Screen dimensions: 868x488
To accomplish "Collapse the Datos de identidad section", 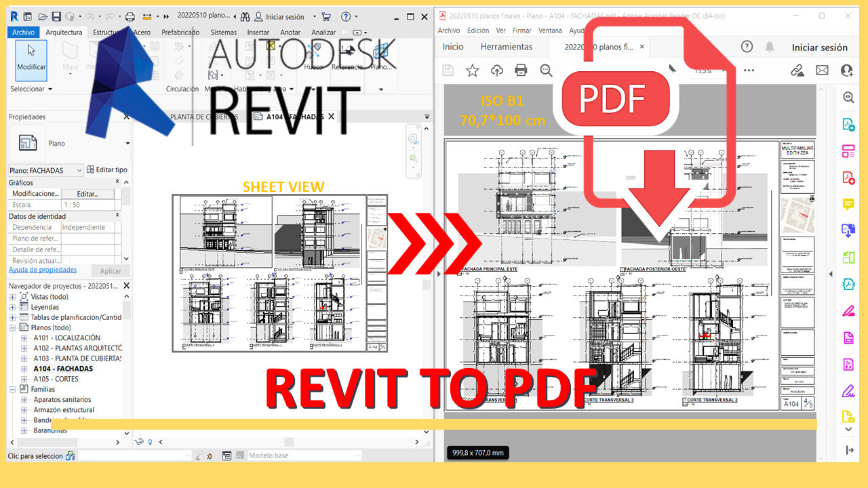I will click(117, 216).
